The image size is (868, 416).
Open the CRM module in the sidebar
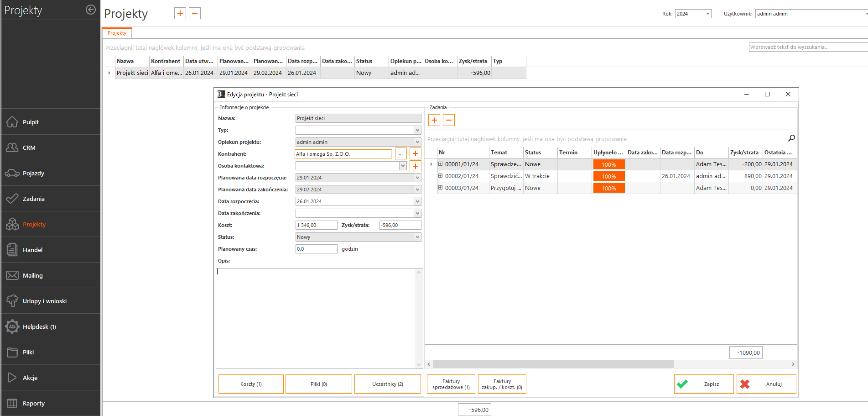tap(50, 147)
